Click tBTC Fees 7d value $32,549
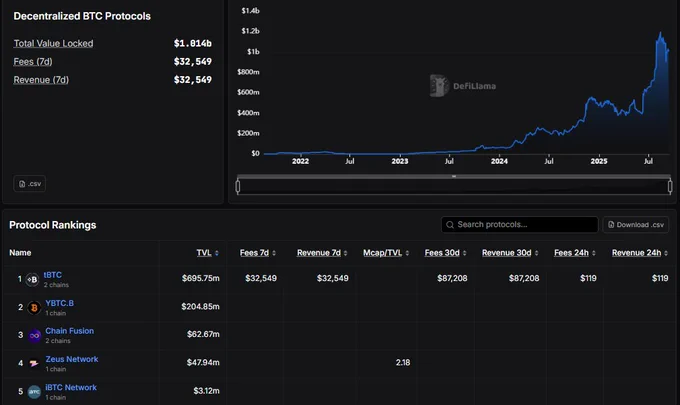This screenshot has height=405, width=680. (261, 278)
